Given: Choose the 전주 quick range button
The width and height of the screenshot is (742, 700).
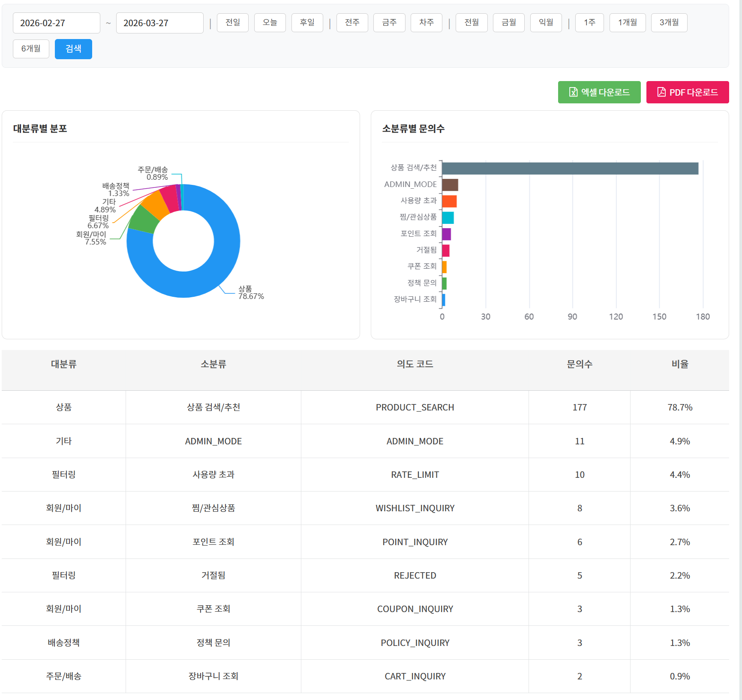Looking at the screenshot, I should point(352,23).
